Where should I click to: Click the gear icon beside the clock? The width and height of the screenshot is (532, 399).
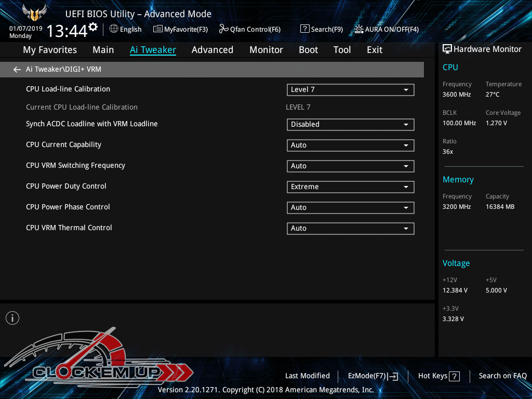click(x=93, y=26)
